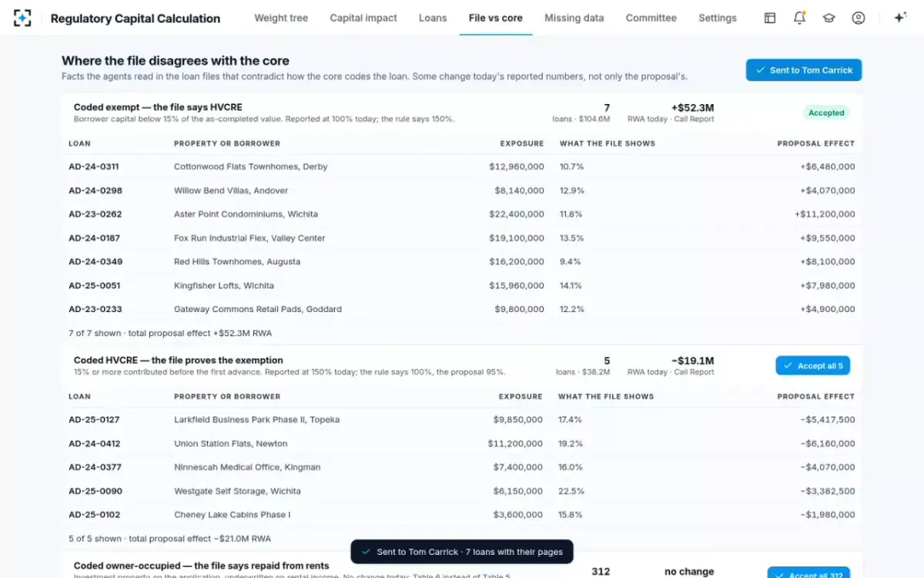Viewport: 924px width, 578px height.
Task: Select Union Station Flats, Newton
Action: click(x=231, y=444)
